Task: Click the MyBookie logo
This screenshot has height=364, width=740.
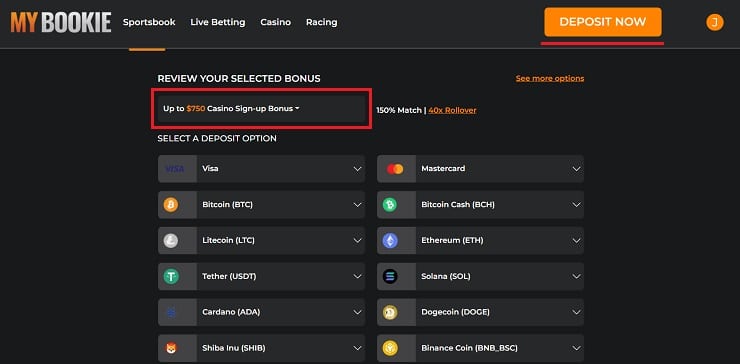Action: [61, 22]
